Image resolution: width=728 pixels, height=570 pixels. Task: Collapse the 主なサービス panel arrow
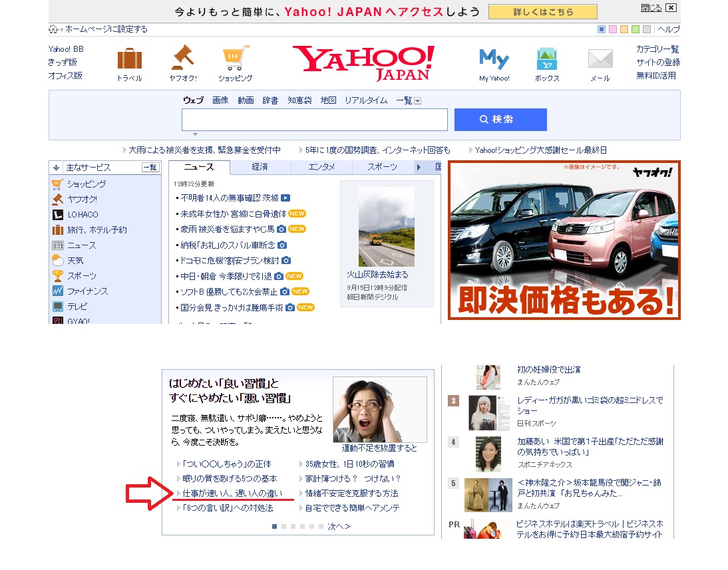coord(57,168)
